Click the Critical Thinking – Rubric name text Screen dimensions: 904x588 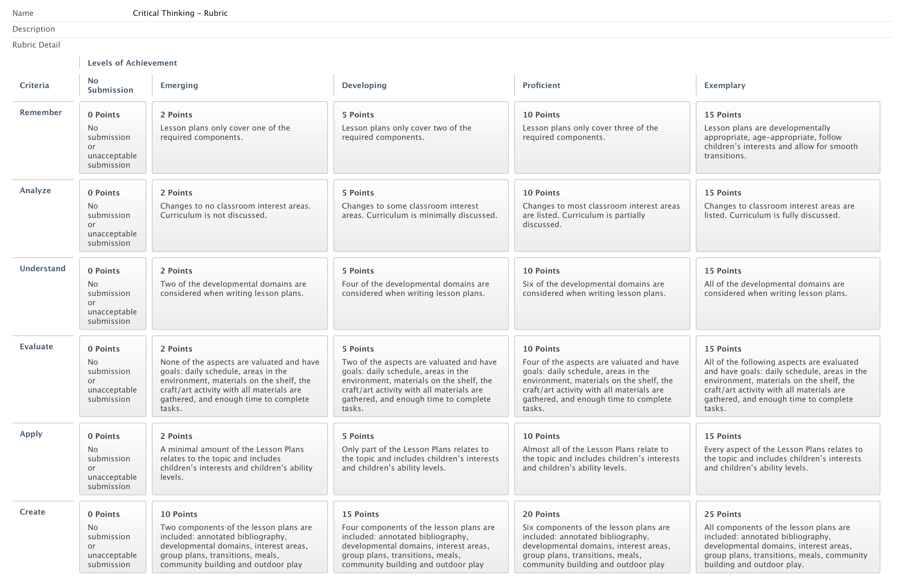180,13
